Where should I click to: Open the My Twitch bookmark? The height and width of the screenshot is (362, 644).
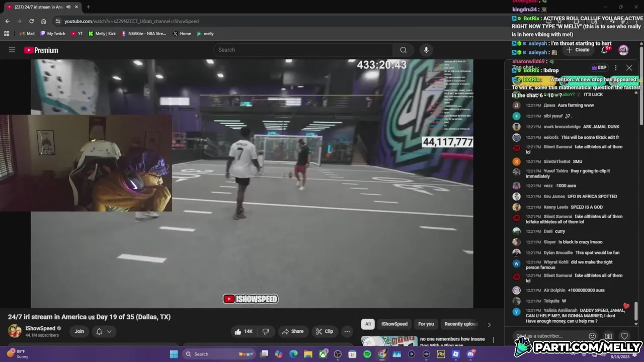click(x=52, y=34)
